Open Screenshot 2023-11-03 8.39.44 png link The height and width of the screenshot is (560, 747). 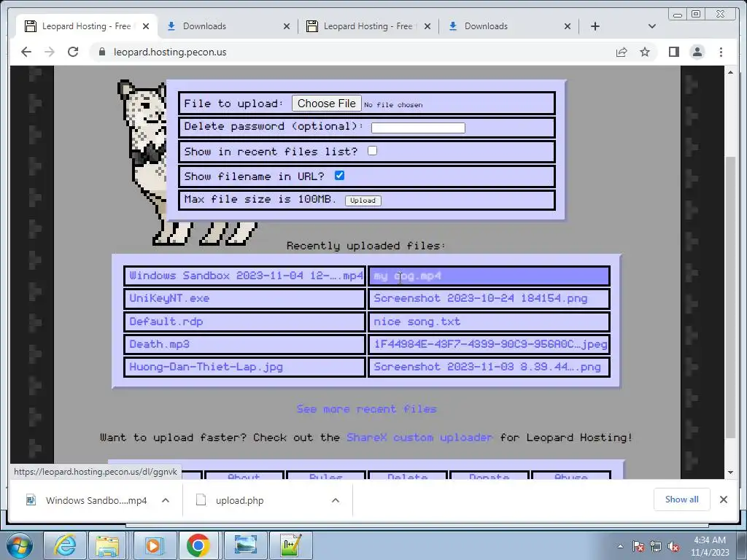[489, 367]
